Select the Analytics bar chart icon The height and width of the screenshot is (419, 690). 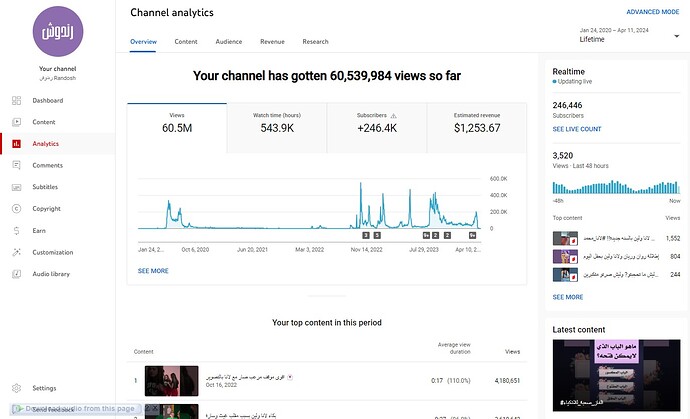tap(17, 144)
